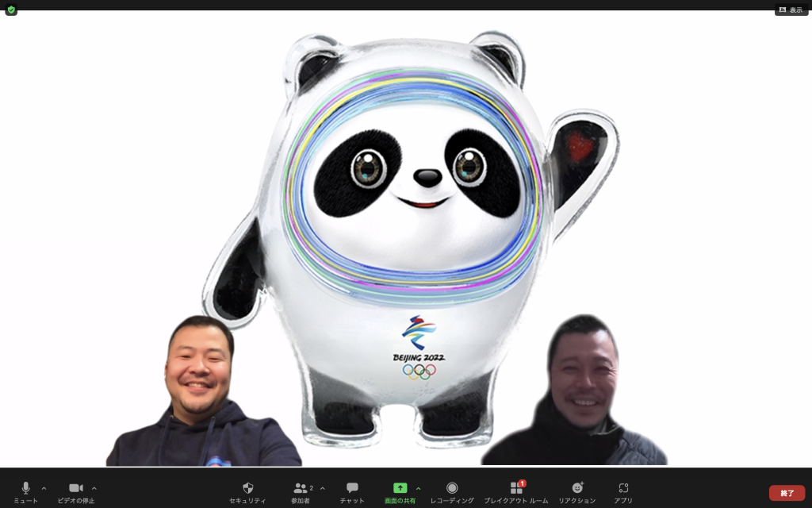This screenshot has height=508, width=812.
Task: Click the red 終了 end meeting button
Action: [x=787, y=493]
